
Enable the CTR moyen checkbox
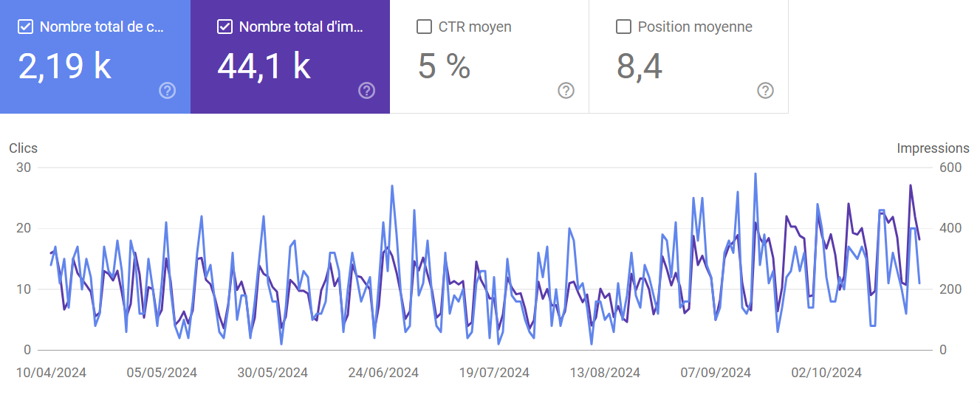pyautogui.click(x=424, y=27)
